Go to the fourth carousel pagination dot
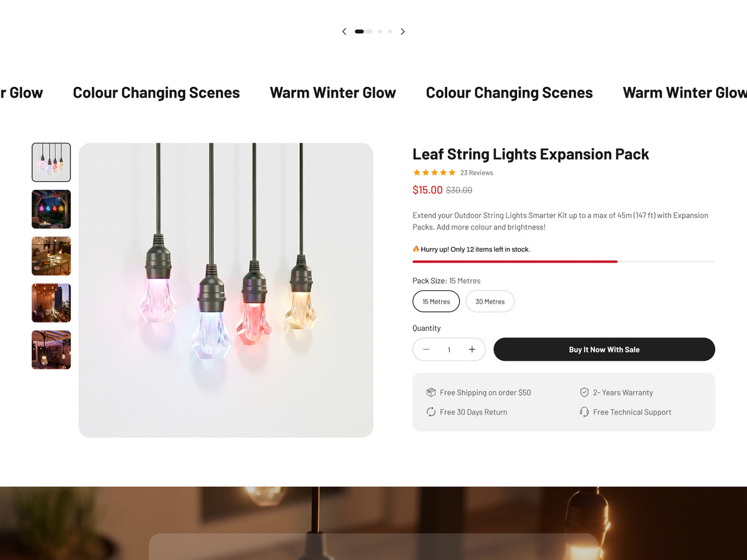 pos(390,32)
